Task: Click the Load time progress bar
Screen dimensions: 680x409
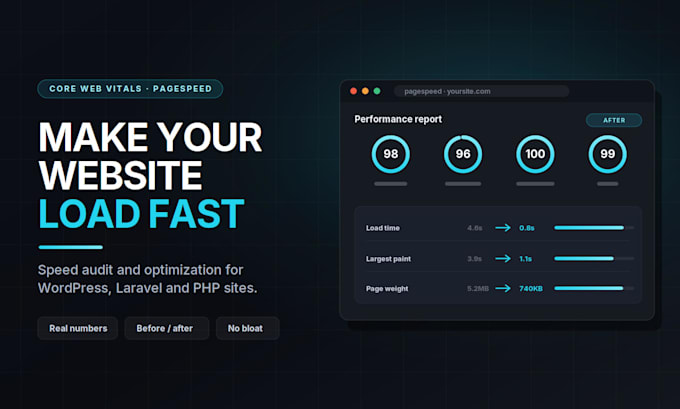Action: pyautogui.click(x=594, y=228)
